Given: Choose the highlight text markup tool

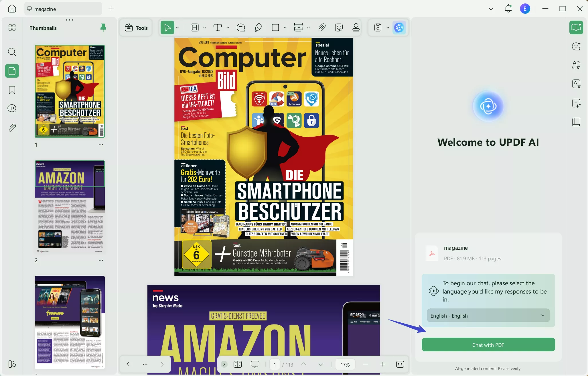Looking at the screenshot, I should point(195,27).
